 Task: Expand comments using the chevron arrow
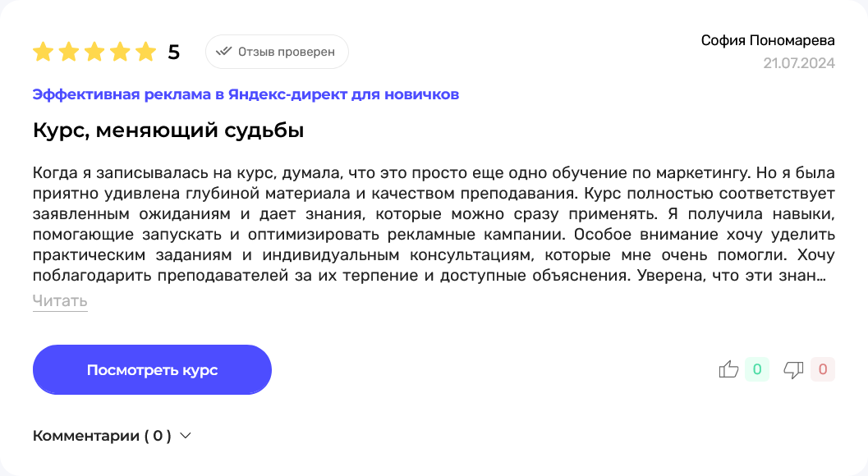[186, 436]
